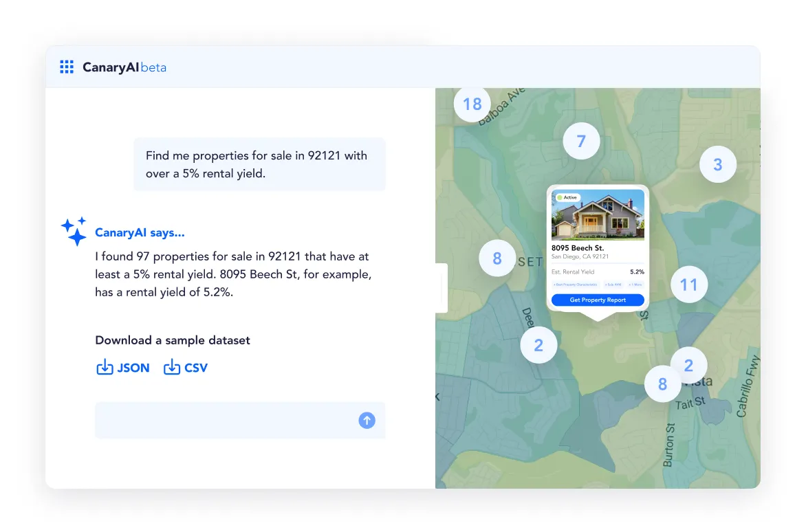Expand the +1 More tag on property card
The image size is (806, 532).
[636, 285]
